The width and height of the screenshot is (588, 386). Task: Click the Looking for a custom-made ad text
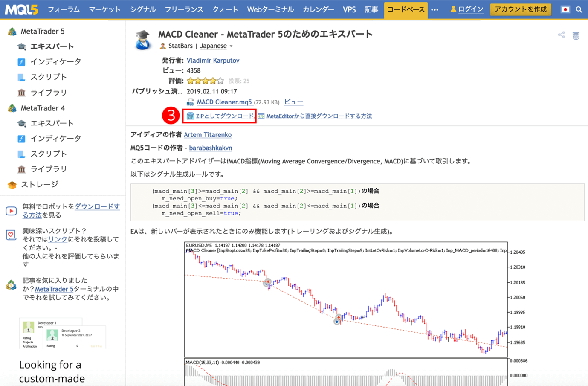click(x=52, y=371)
